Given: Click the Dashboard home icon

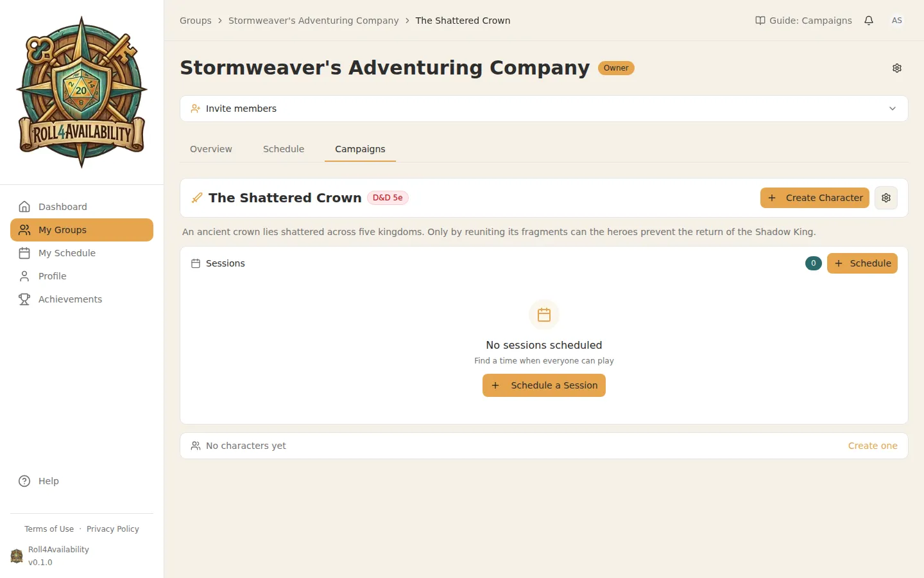Looking at the screenshot, I should (24, 207).
